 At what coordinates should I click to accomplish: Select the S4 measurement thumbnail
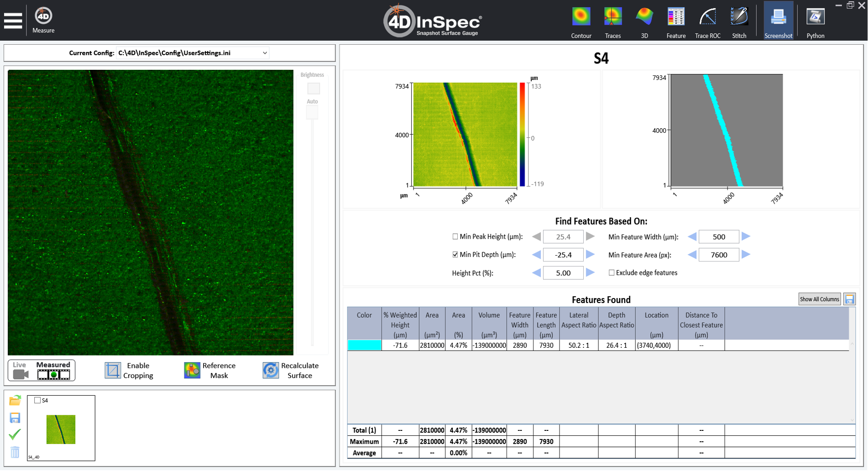61,429
